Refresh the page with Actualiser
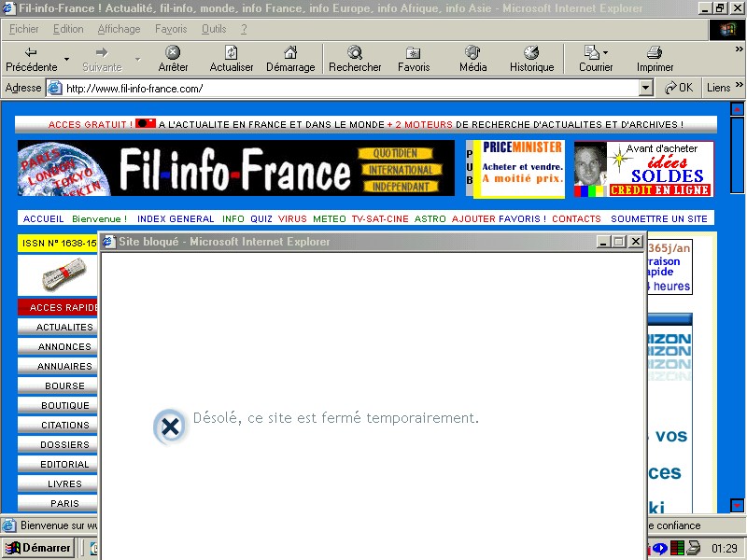Screen dimensions: 747x560 coord(231,59)
